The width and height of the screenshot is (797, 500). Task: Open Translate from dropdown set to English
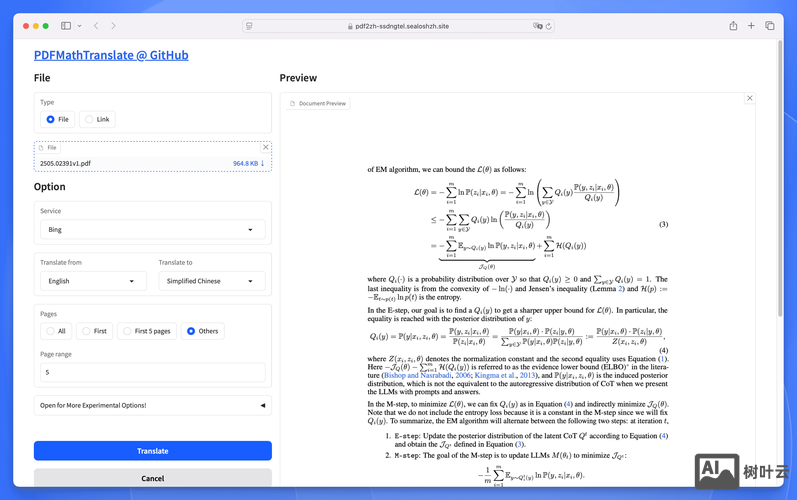click(93, 281)
